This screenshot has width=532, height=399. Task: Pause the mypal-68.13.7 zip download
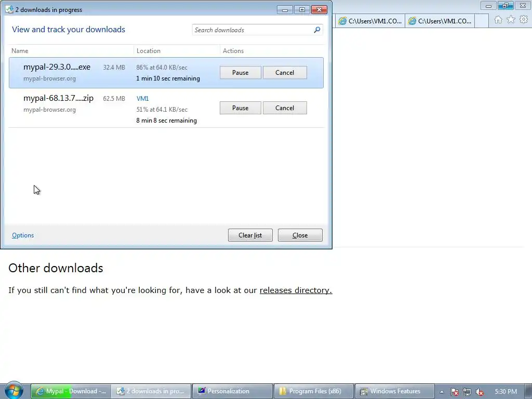(240, 108)
